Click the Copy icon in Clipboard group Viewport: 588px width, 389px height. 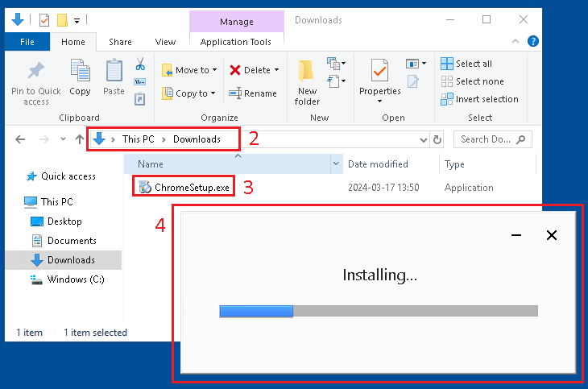point(80,72)
